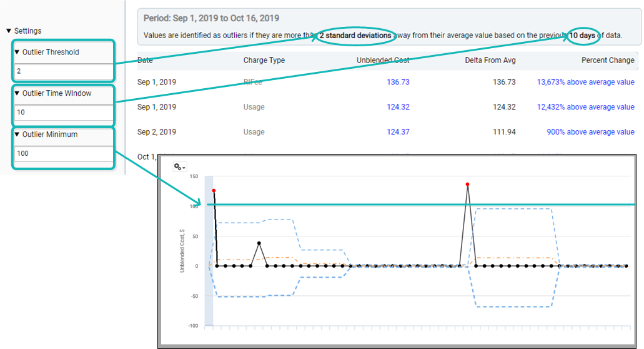The height and width of the screenshot is (349, 644).
Task: Select the first red outlier point on chart
Action: click(214, 190)
